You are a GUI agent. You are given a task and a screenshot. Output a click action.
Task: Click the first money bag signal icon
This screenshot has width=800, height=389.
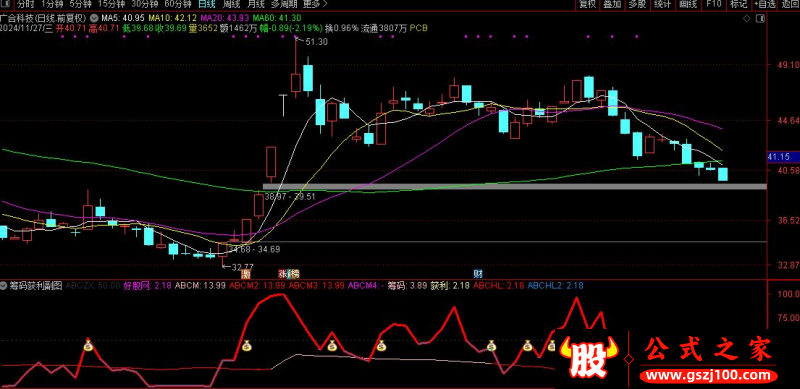[x=88, y=346]
